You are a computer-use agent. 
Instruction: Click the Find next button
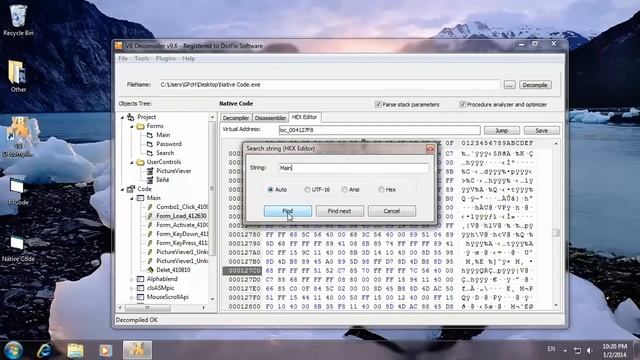[x=340, y=211]
